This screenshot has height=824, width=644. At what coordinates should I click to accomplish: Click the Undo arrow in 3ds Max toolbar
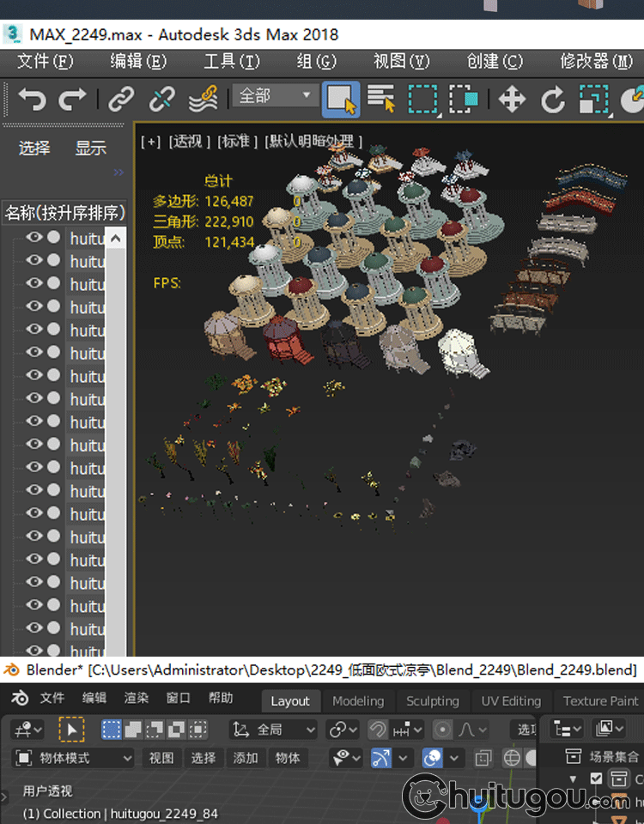pyautogui.click(x=32, y=100)
